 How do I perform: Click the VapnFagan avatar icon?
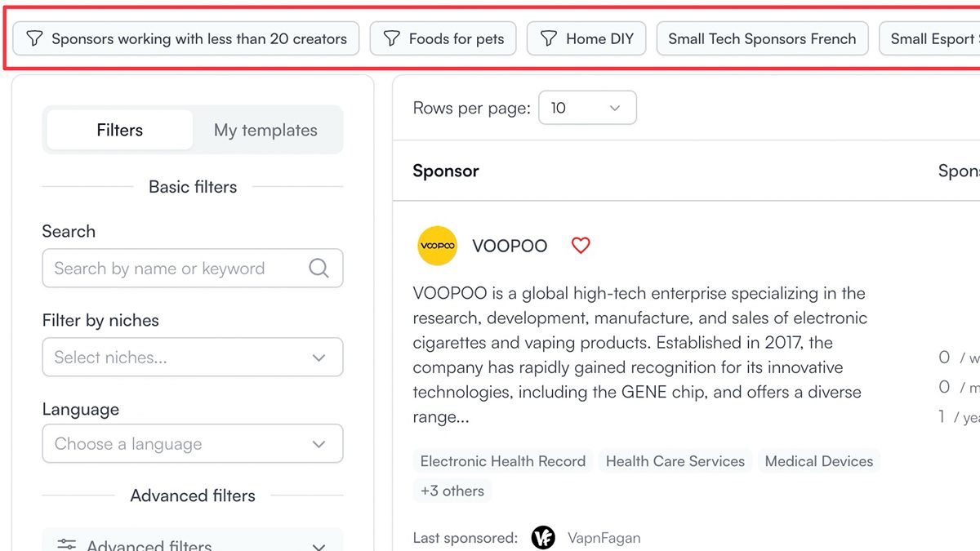[x=543, y=537]
